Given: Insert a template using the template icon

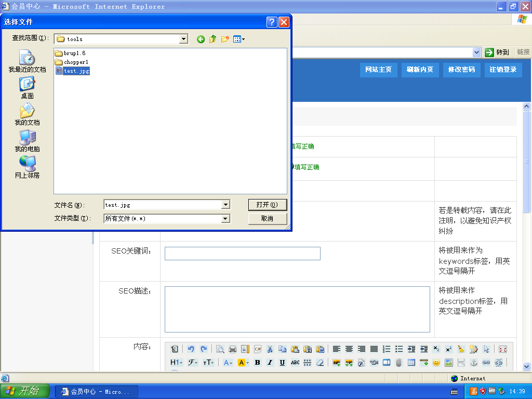Looking at the screenshot, I should pyautogui.click(x=245, y=349).
